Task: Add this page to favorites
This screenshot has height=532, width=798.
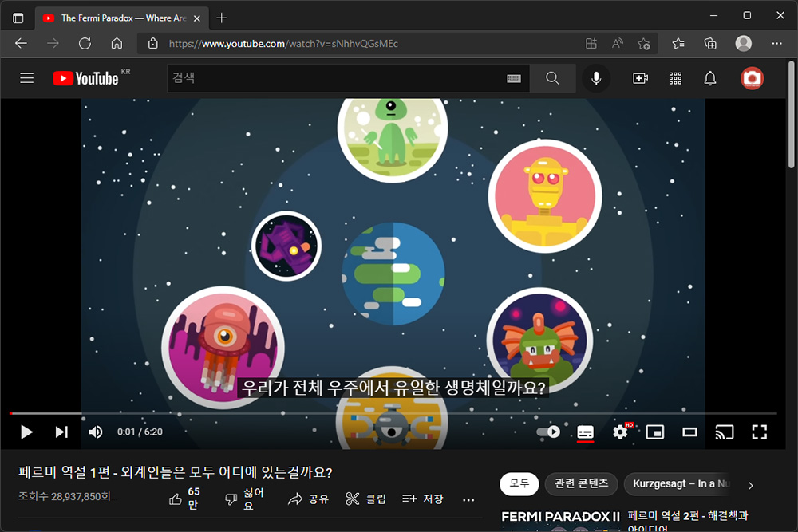Action: pos(644,44)
